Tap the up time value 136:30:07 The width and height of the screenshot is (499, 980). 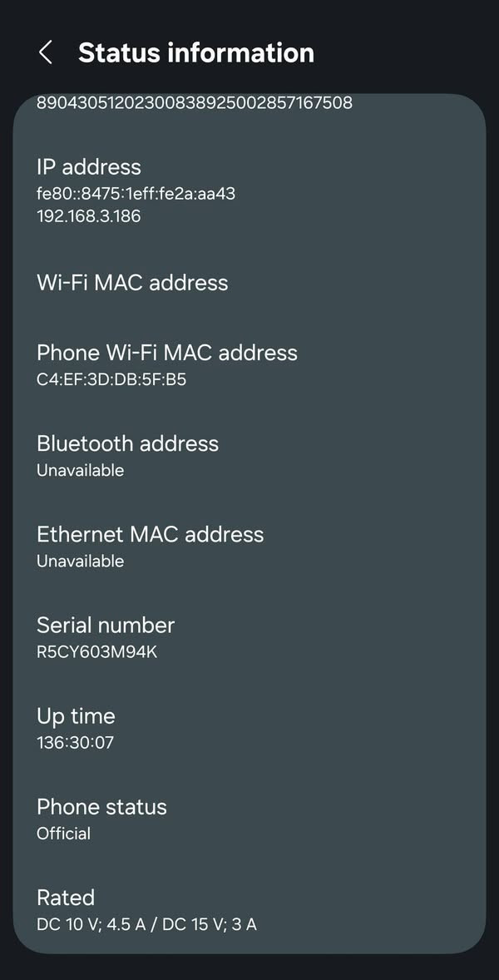75,742
